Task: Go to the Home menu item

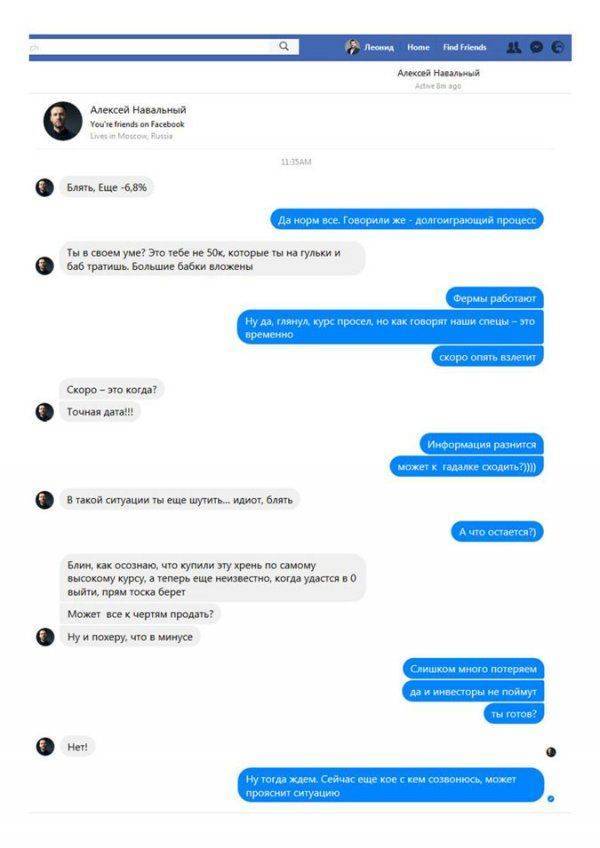Action: (x=418, y=48)
